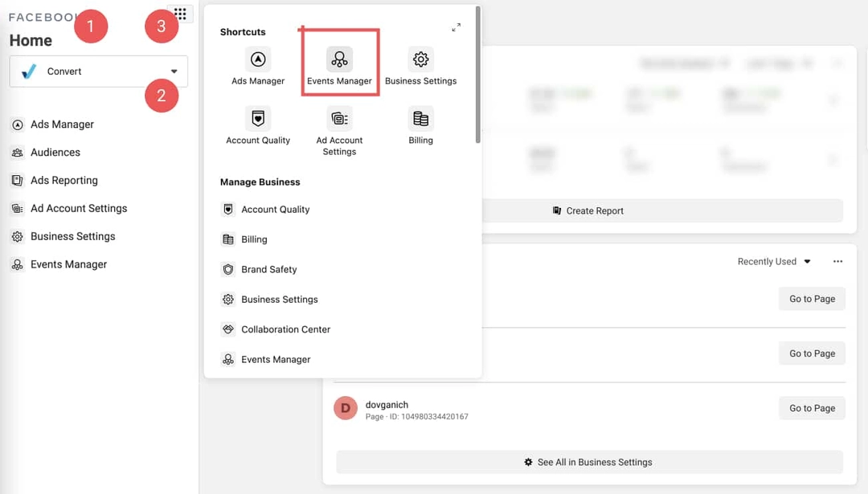Screen dimensions: 868x494
Task: Open the nine-dot all tools grid
Action: [180, 14]
